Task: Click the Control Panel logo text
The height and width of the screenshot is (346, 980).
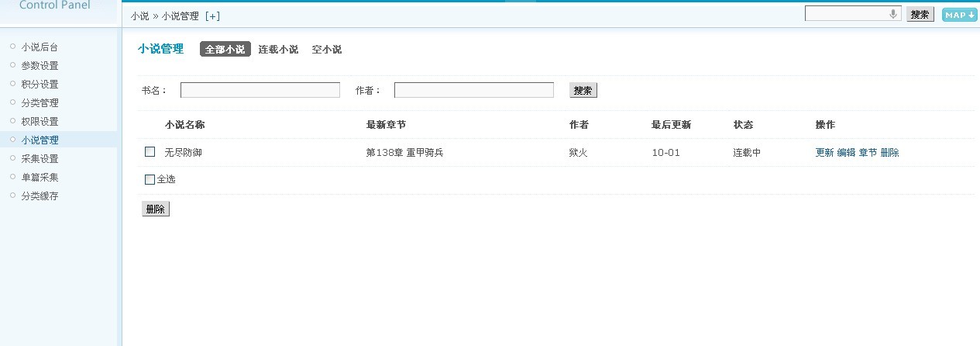Action: click(54, 5)
